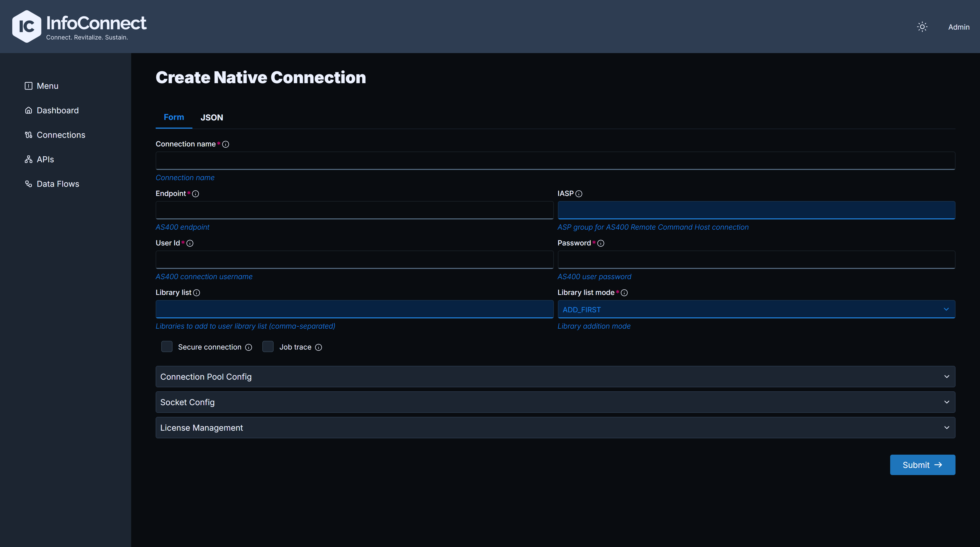Expand the Socket Config section
The image size is (980, 547).
pos(555,402)
